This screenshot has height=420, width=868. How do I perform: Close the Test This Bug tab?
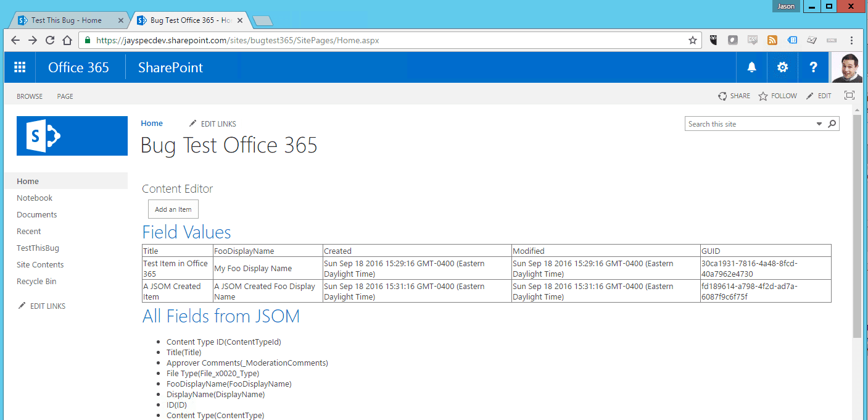[x=120, y=20]
